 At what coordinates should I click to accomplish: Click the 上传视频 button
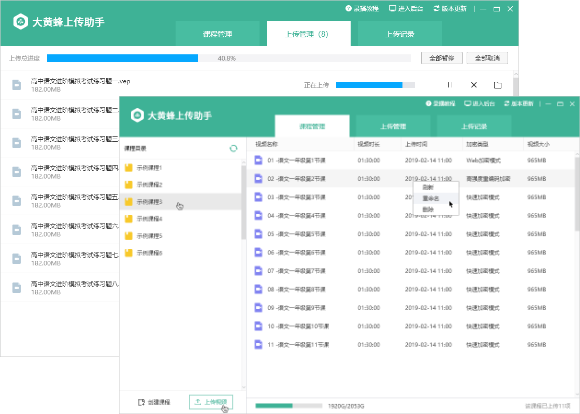point(211,402)
